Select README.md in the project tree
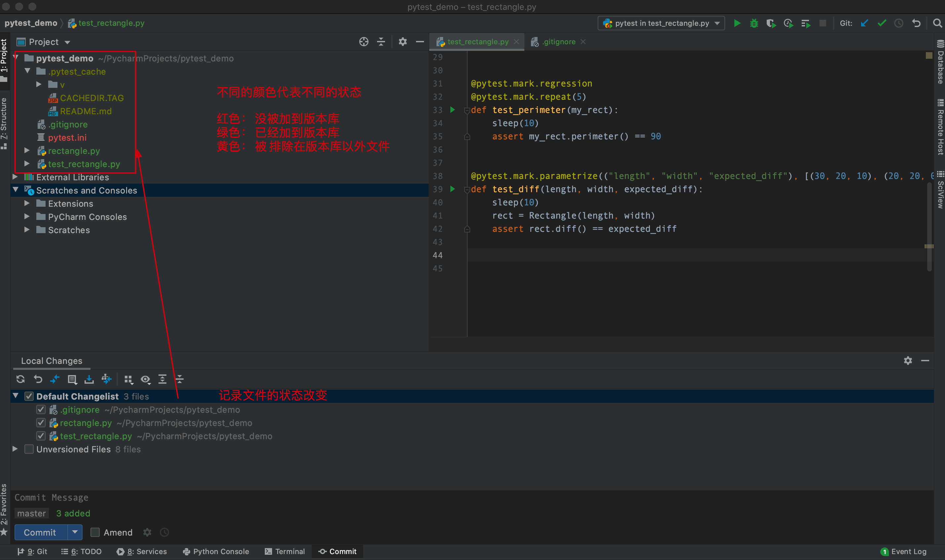Screen dimensions: 945x560 85,111
